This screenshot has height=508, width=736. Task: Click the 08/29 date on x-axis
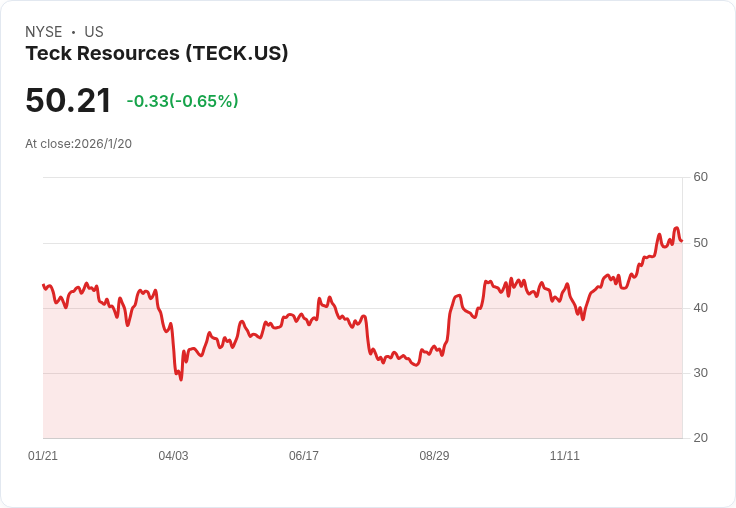click(434, 456)
